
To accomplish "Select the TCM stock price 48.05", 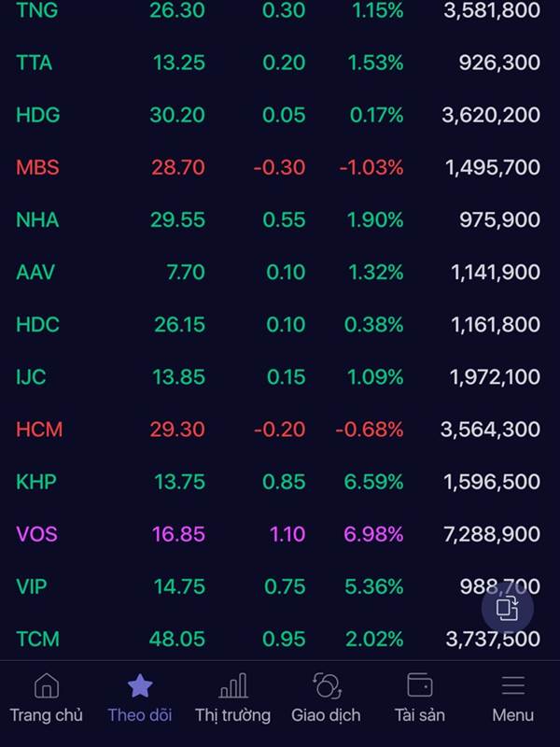I will 177,639.
